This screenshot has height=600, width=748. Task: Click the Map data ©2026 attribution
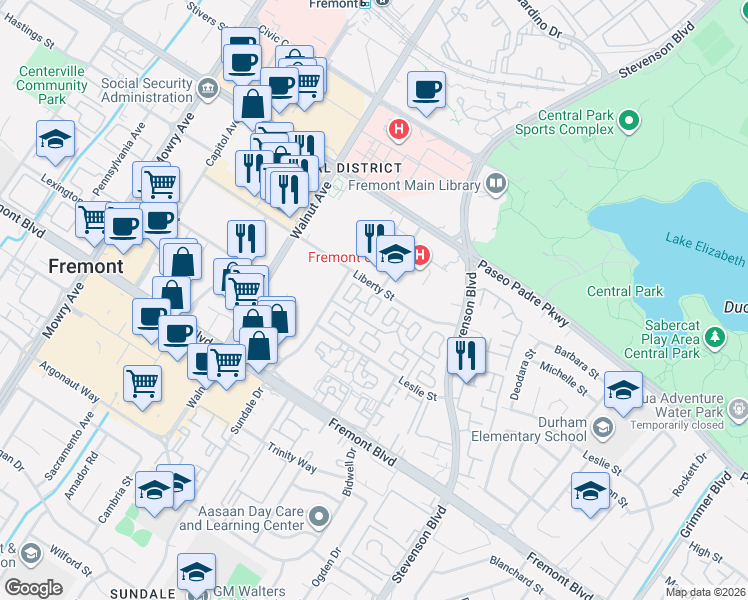tap(706, 592)
